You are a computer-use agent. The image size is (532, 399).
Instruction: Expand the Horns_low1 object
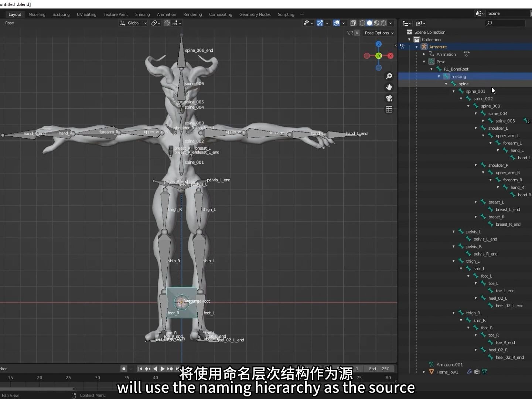(424, 372)
